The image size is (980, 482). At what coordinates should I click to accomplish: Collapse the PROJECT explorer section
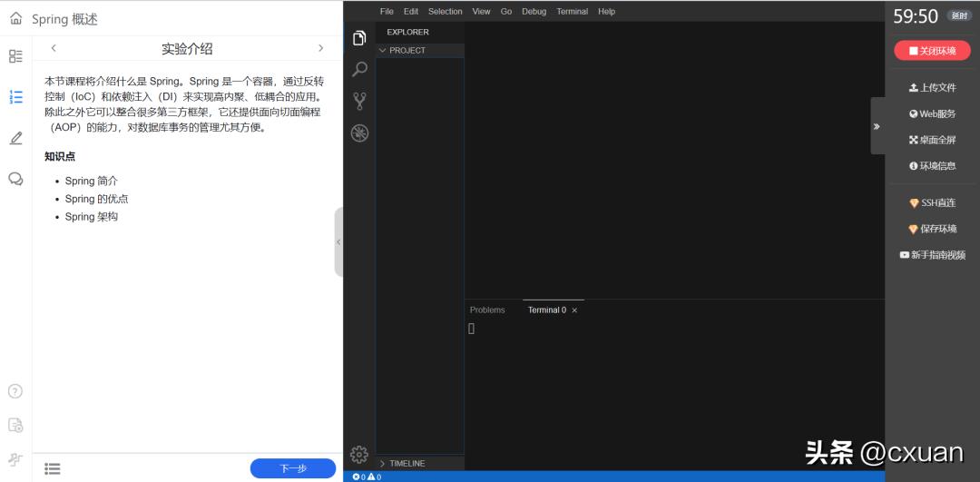click(420, 51)
